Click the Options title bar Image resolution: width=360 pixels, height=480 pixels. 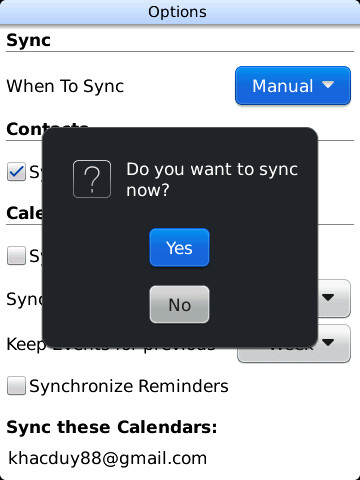180,12
